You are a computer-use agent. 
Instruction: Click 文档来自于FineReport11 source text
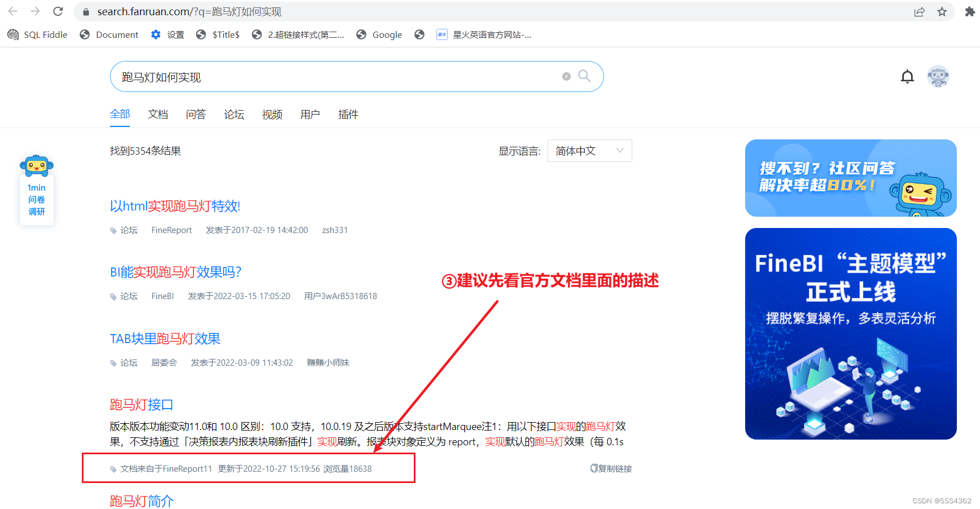[x=166, y=469]
